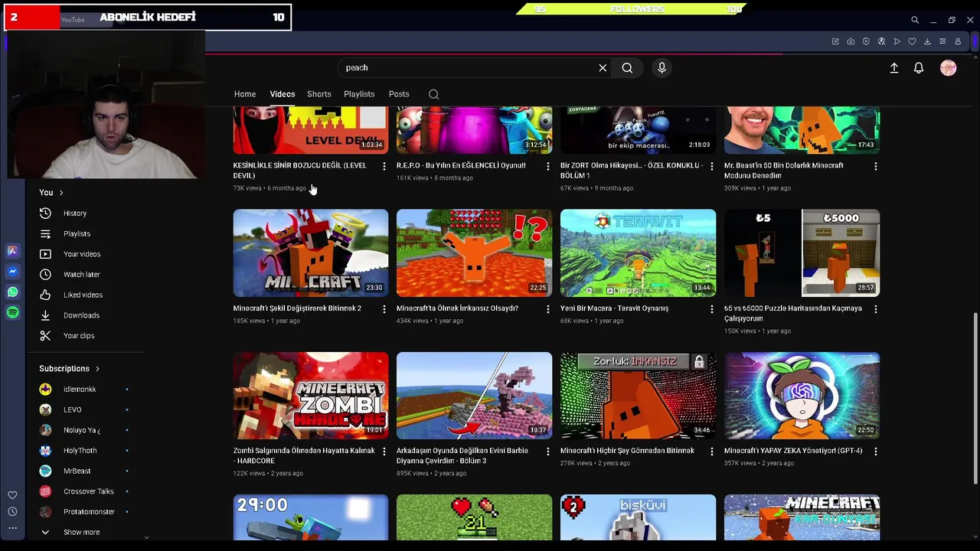Switch to the Shorts tab
The image size is (980, 551).
[x=319, y=94]
